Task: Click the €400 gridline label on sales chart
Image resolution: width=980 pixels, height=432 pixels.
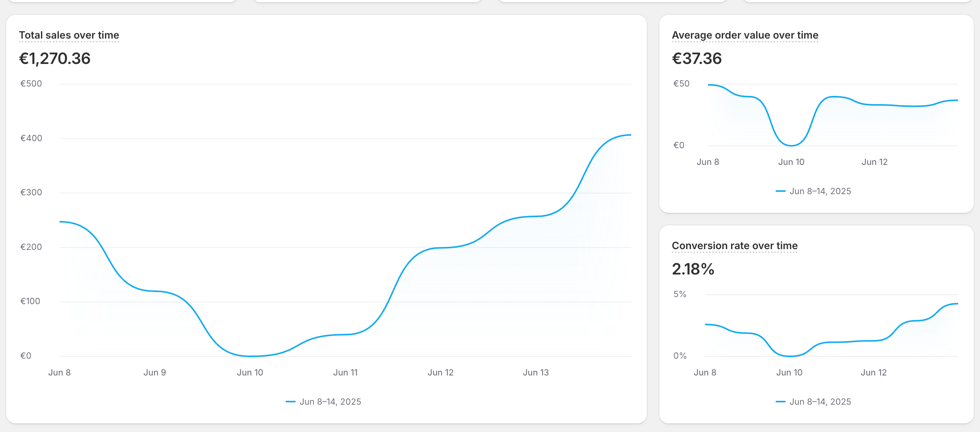Action: tap(31, 138)
